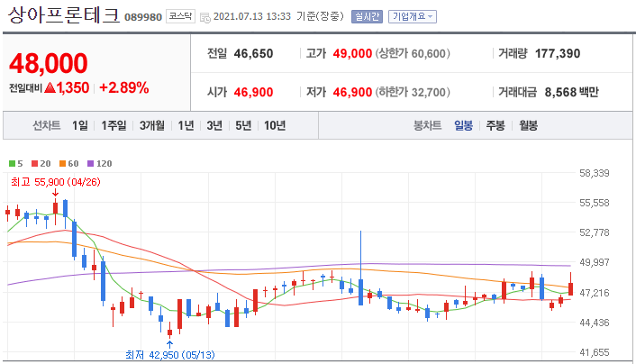Click the change percentage +2.89%
Screen dimensions: 636x364
[x=123, y=87]
